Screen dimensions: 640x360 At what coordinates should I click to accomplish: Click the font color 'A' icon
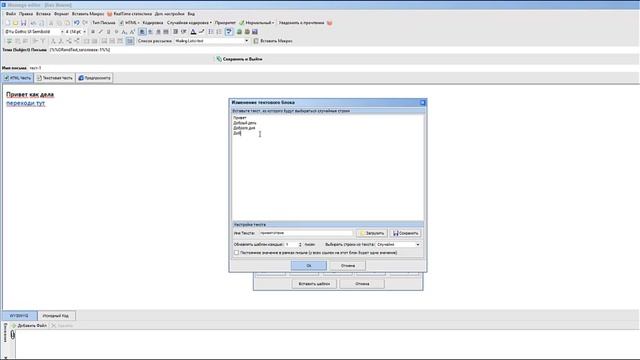(x=193, y=32)
